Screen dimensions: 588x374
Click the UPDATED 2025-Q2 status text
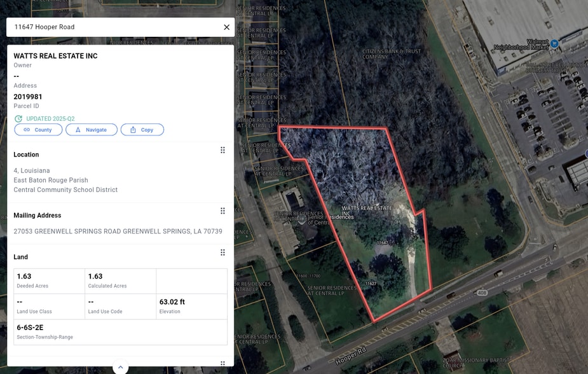[x=50, y=118]
